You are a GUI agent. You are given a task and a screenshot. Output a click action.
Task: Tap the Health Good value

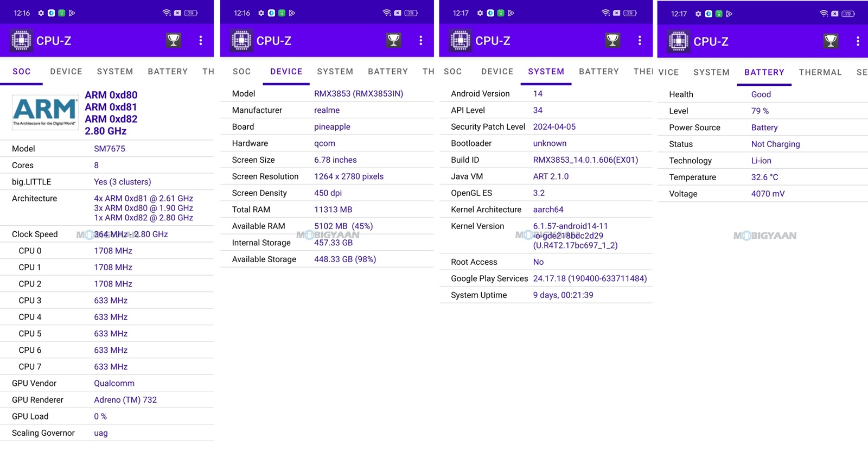[761, 94]
